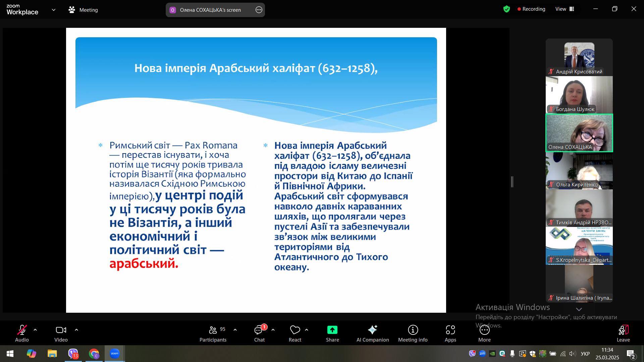Screen dimensions: 644x362
Task: Toggle keyboard language УКР in tray
Action: pyautogui.click(x=585, y=354)
